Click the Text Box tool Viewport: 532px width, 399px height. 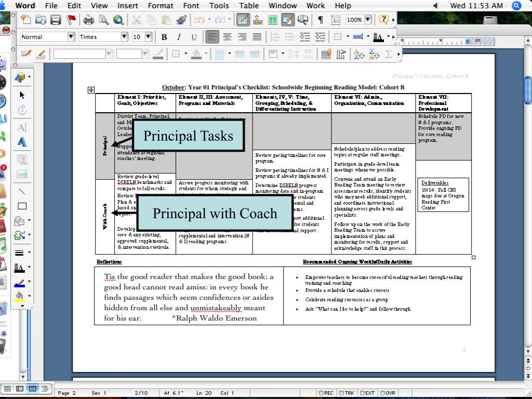click(22, 128)
